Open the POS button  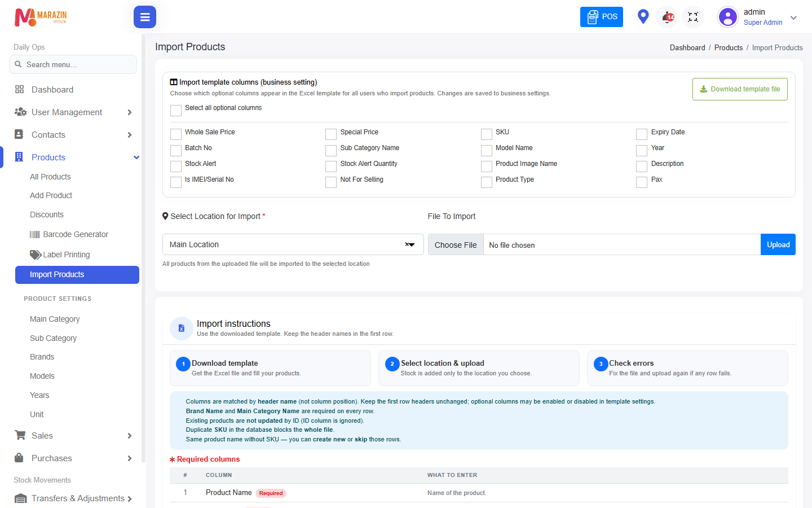click(x=602, y=17)
